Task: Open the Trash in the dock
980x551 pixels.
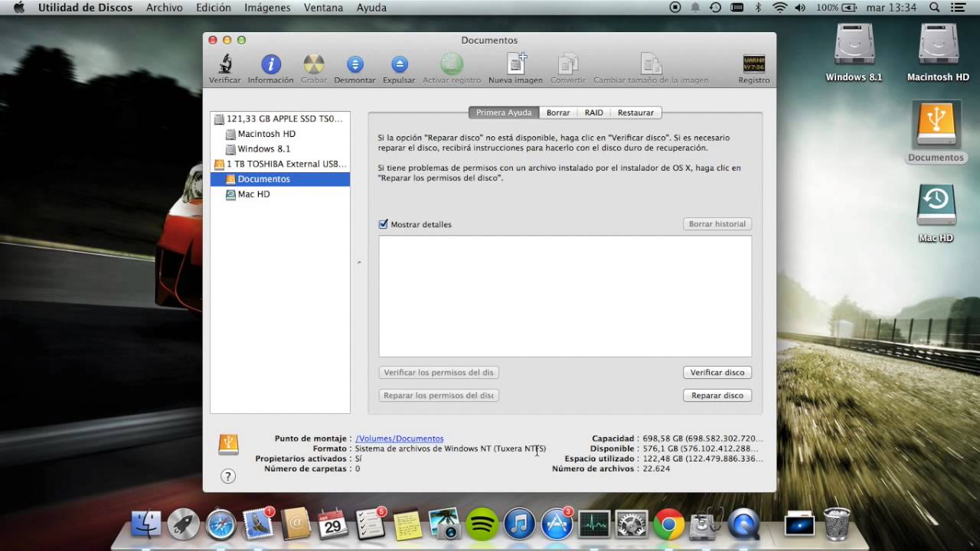Action: pyautogui.click(x=837, y=524)
